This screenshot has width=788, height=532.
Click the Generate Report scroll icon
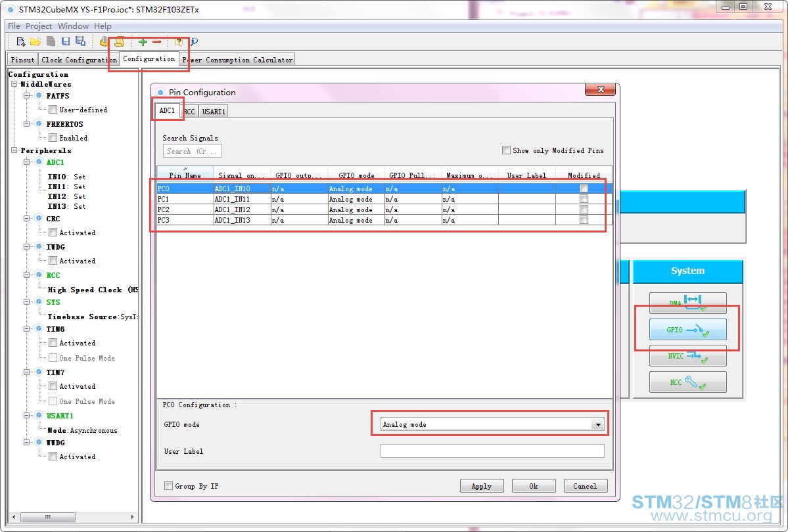coord(118,41)
